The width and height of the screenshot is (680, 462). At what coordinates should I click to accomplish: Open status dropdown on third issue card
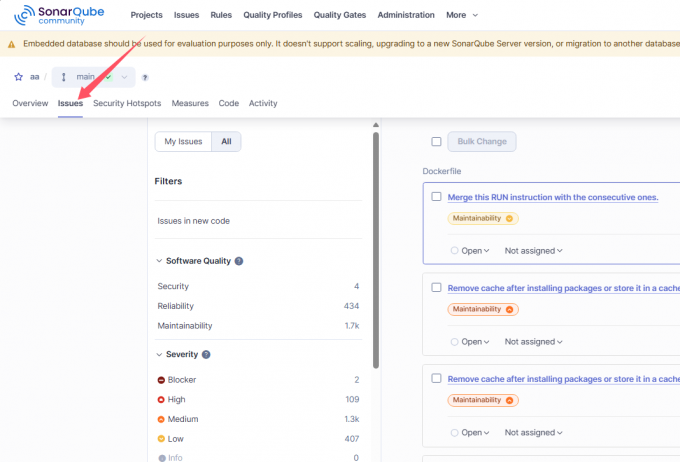pos(470,433)
